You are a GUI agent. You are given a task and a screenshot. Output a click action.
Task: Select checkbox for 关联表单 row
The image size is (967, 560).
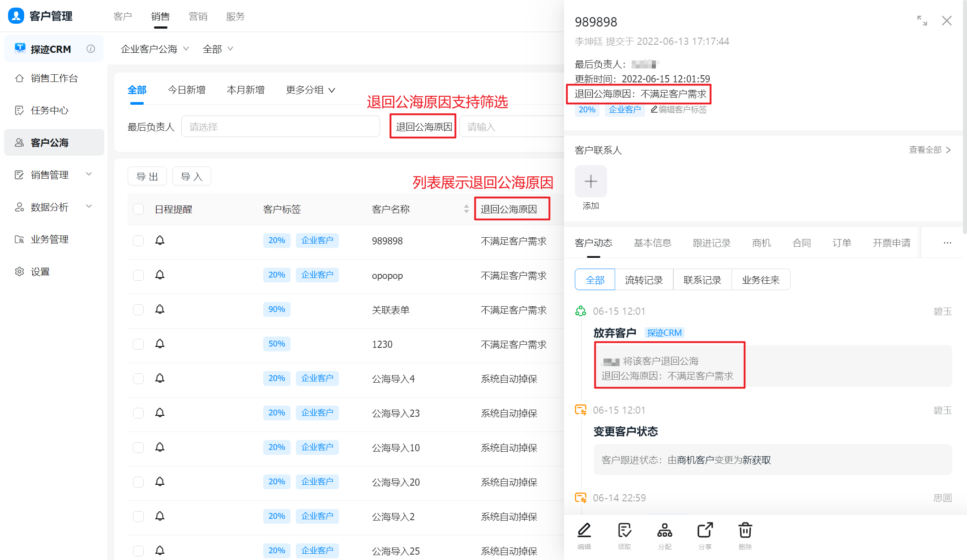point(138,310)
